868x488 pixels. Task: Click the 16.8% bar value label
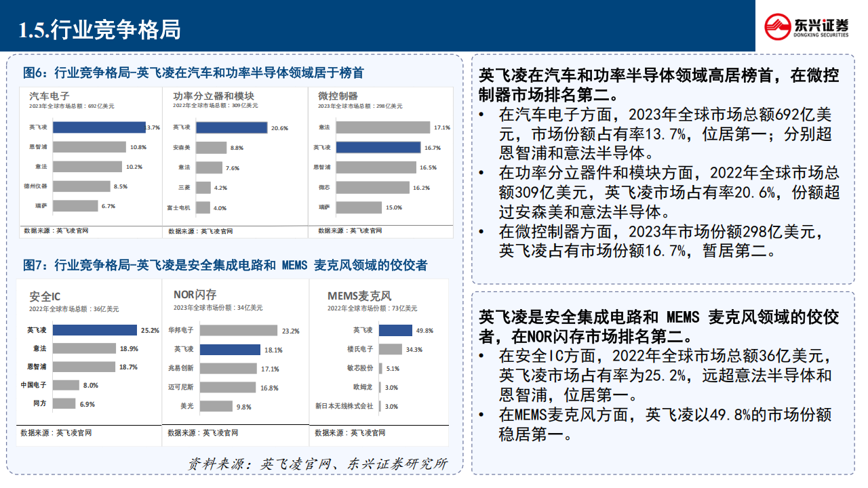270,388
